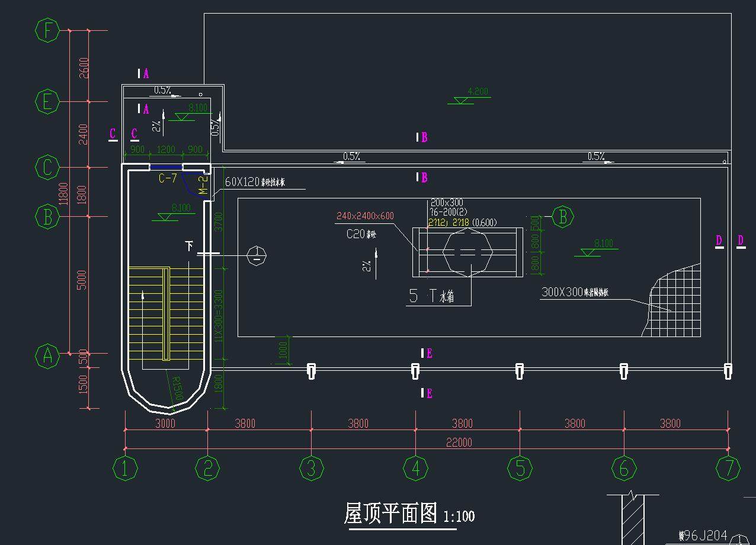Viewport: 756px width, 545px height.
Task: Select the 22000 overall dimension text
Action: tap(459, 443)
